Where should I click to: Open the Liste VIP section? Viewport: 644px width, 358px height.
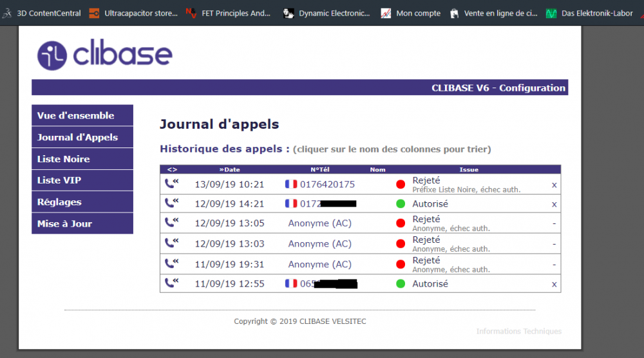[x=82, y=180]
